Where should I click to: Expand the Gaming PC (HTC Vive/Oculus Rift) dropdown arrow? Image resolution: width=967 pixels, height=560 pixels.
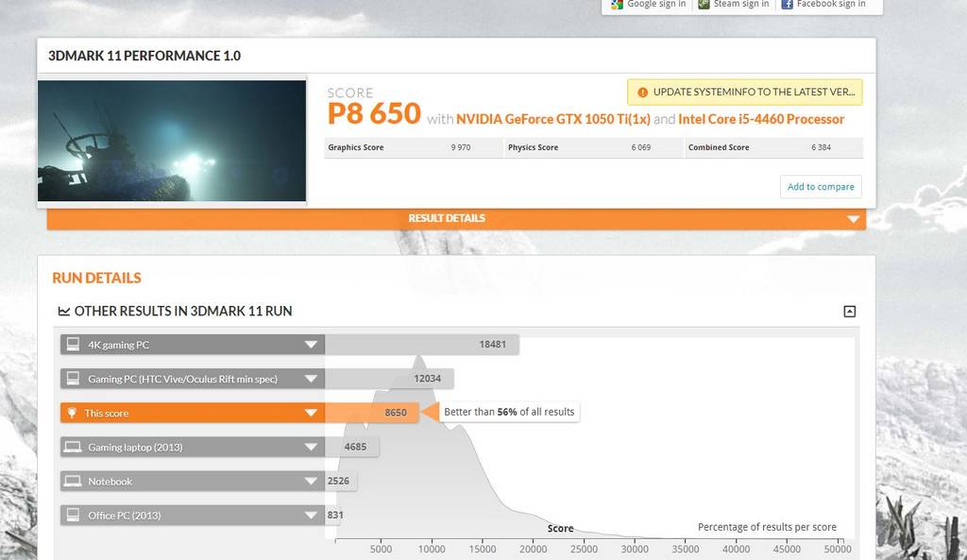click(x=311, y=379)
